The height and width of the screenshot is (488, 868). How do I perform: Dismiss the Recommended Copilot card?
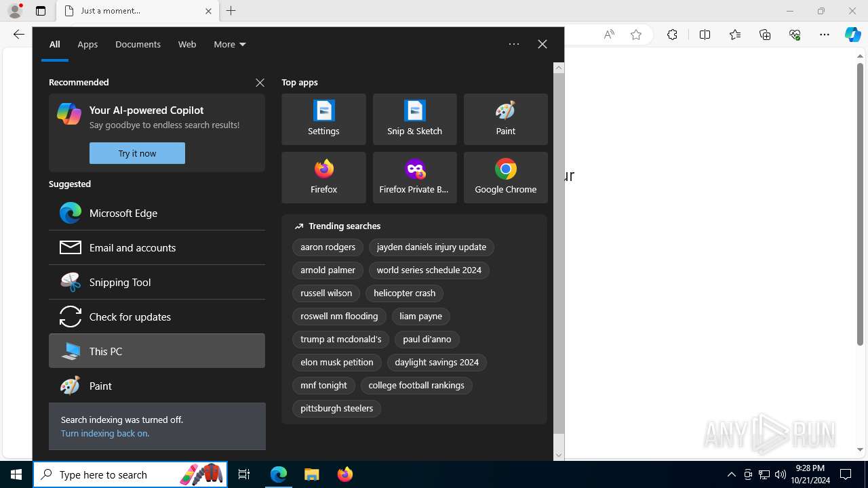pos(260,82)
